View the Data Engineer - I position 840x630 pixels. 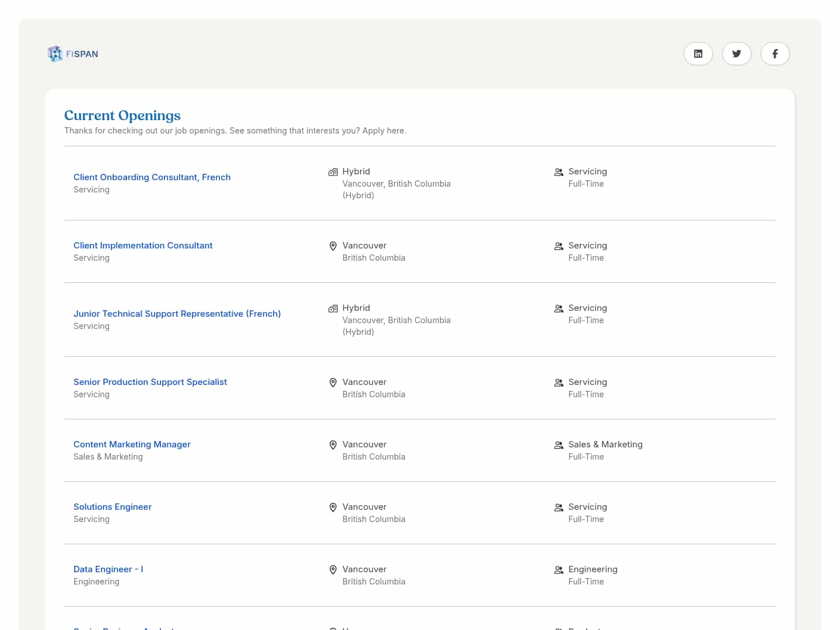coord(108,569)
